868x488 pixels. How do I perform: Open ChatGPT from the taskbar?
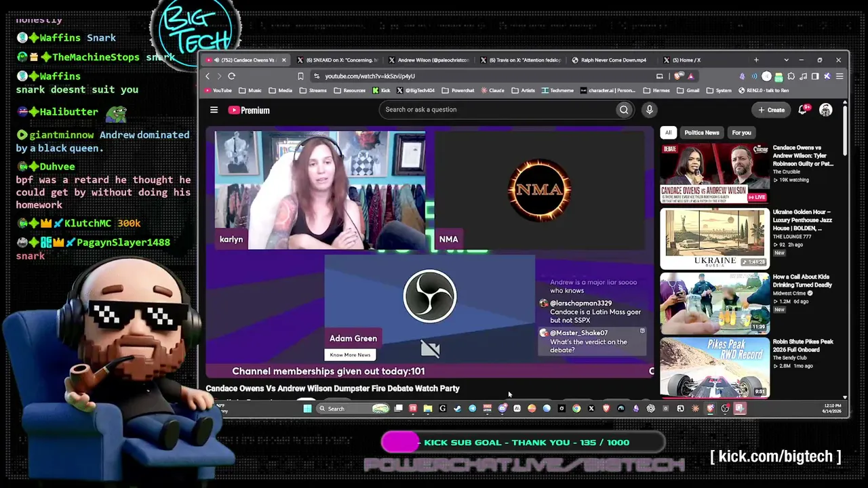[651, 409]
